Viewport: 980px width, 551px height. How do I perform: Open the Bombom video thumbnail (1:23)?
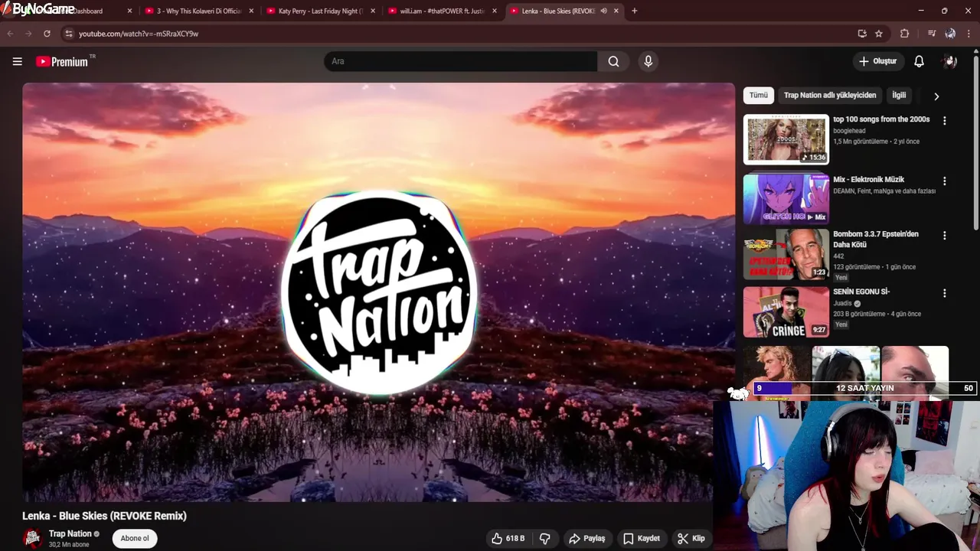coord(786,255)
